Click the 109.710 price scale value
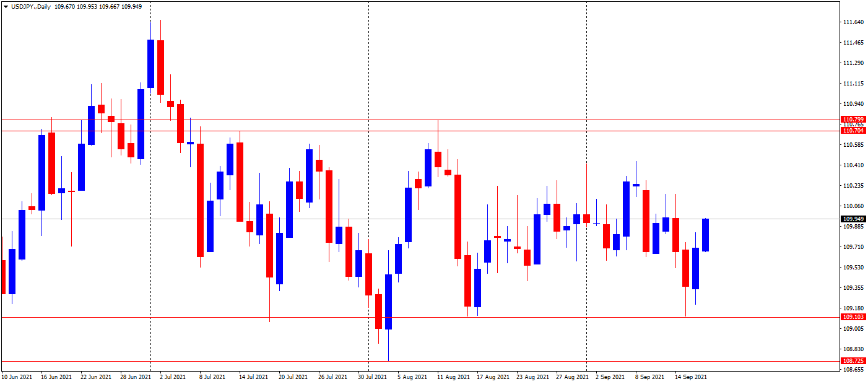This screenshot has width=868, height=384. click(x=854, y=247)
